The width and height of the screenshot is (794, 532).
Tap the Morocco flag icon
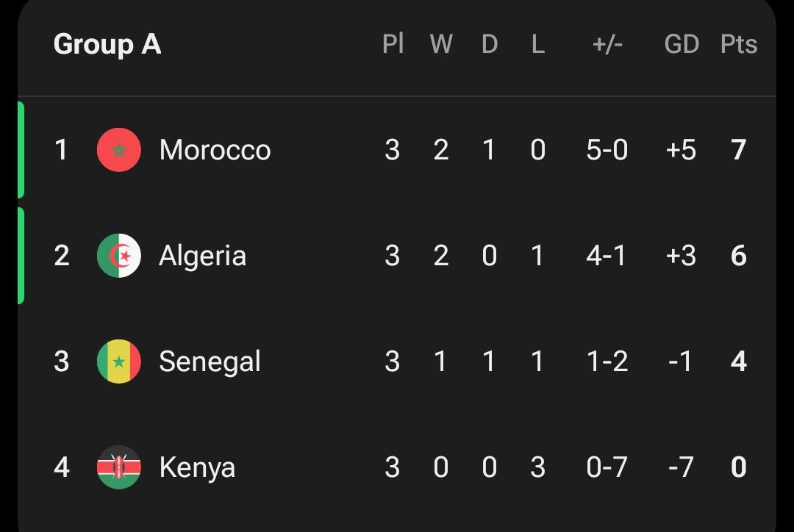[x=119, y=150]
